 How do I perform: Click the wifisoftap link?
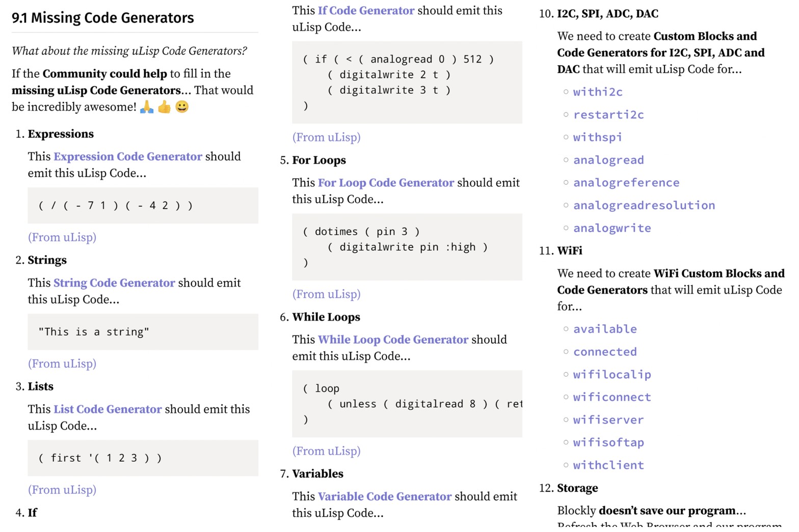(x=608, y=442)
